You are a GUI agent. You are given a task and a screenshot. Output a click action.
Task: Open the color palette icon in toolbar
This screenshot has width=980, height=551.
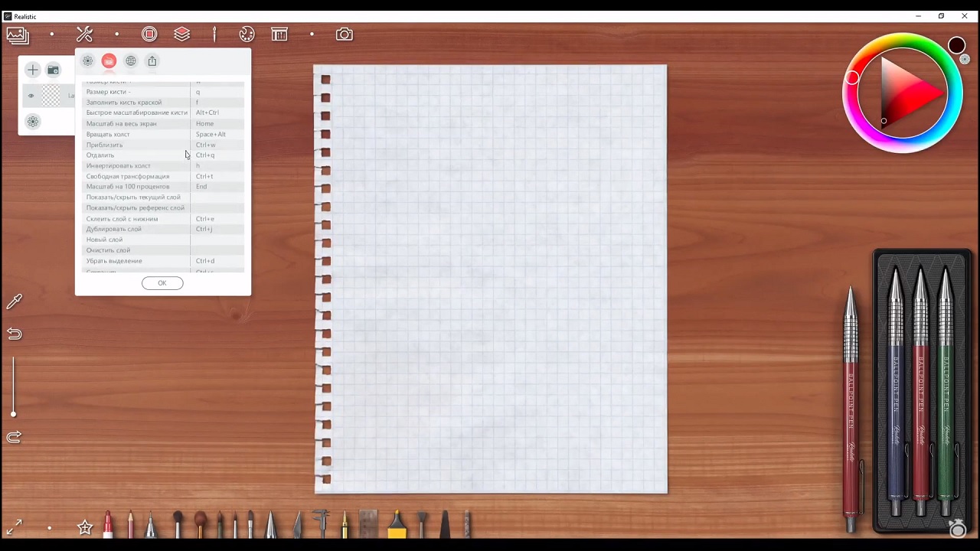(x=247, y=34)
